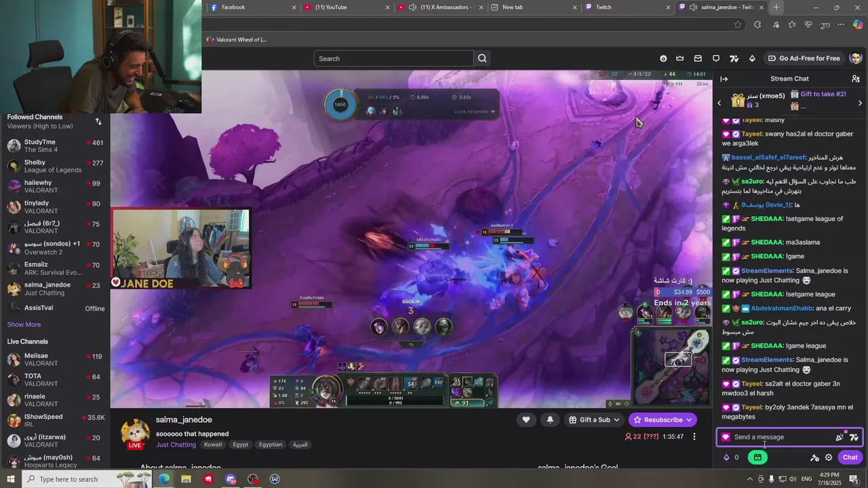This screenshot has width=868, height=488.
Task: Open Esmailz ARK channel in sidebar
Action: click(55, 268)
